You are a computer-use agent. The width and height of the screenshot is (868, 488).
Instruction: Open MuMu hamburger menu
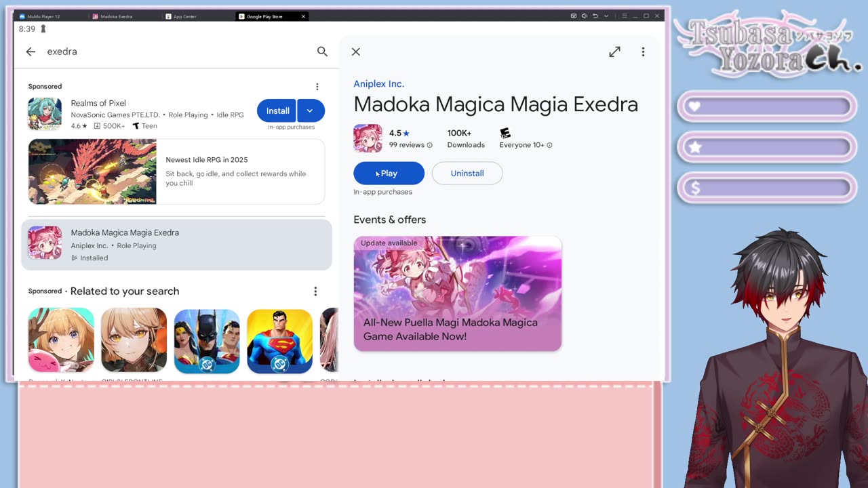pyautogui.click(x=625, y=16)
